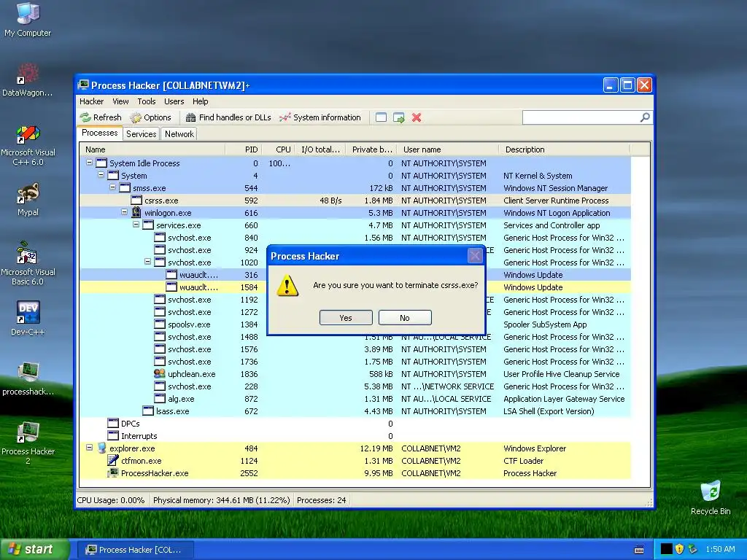Image resolution: width=747 pixels, height=560 pixels.
Task: Collapse the svchost.exe PID 1020 node
Action: pos(147,262)
